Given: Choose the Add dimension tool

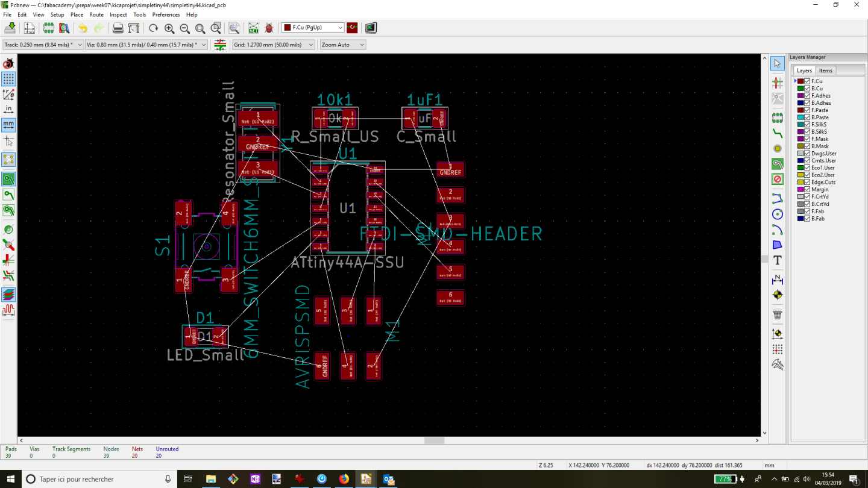Looking at the screenshot, I should pos(778,280).
